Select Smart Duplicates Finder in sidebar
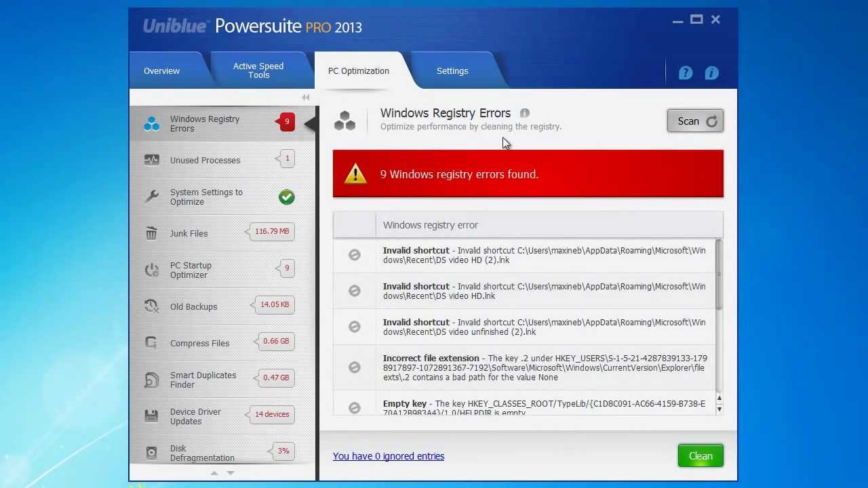This screenshot has width=868, height=488. [x=222, y=380]
